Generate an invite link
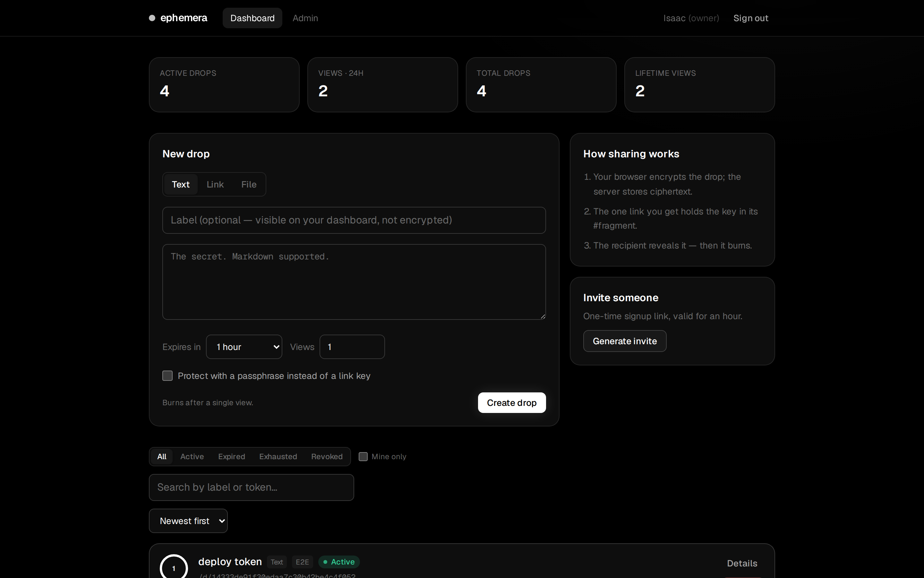Image resolution: width=924 pixels, height=578 pixels. click(x=625, y=341)
